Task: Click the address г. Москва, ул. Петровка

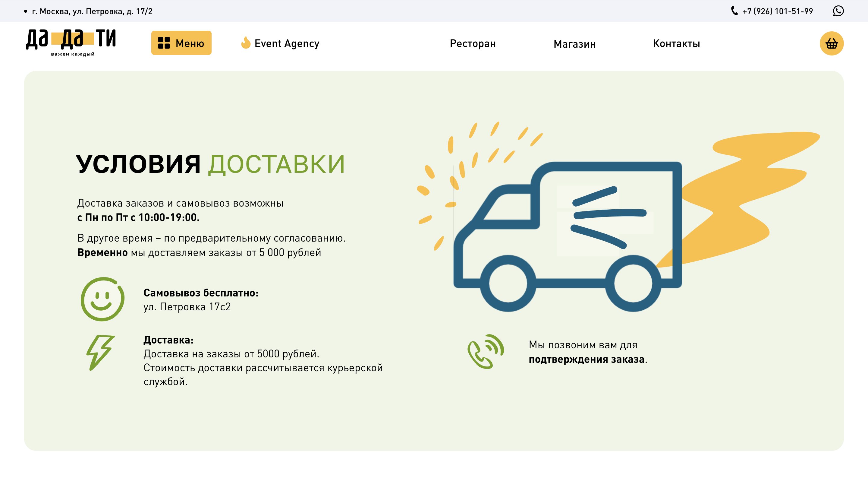Action: tap(92, 11)
